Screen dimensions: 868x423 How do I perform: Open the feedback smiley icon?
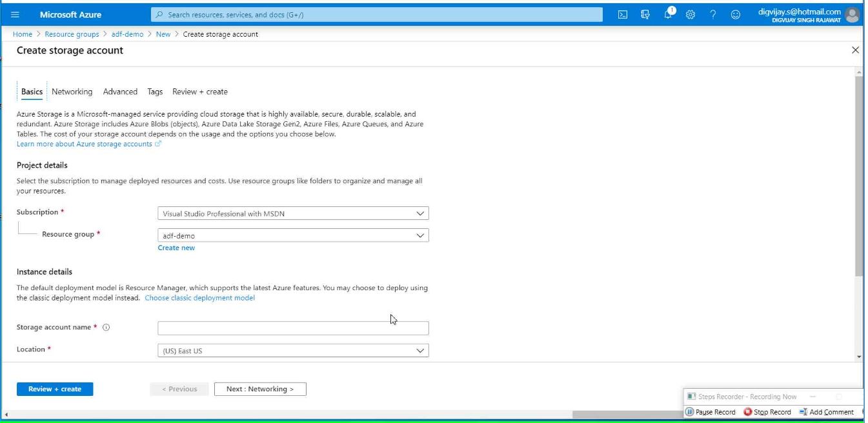[736, 14]
